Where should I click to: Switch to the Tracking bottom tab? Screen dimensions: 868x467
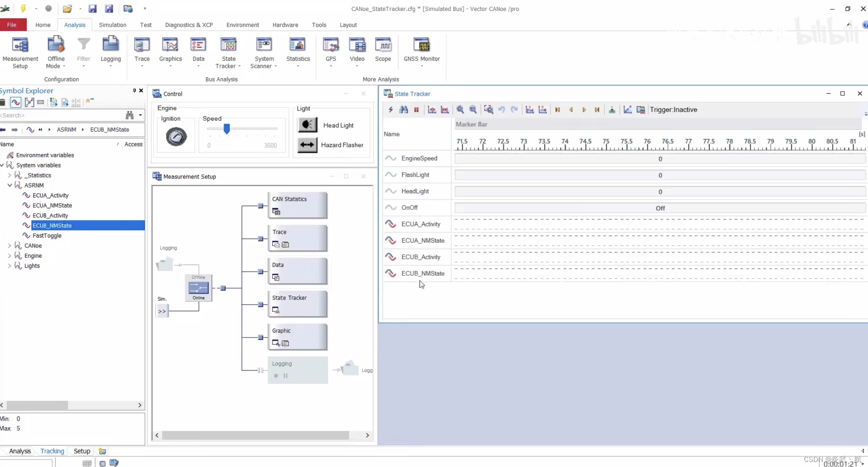pyautogui.click(x=52, y=451)
